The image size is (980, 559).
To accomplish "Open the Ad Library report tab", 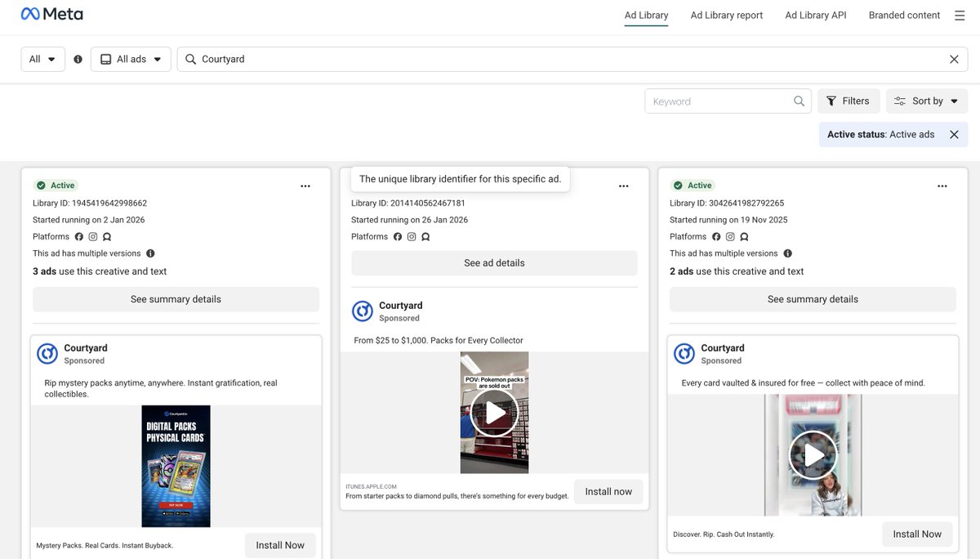I will [727, 16].
